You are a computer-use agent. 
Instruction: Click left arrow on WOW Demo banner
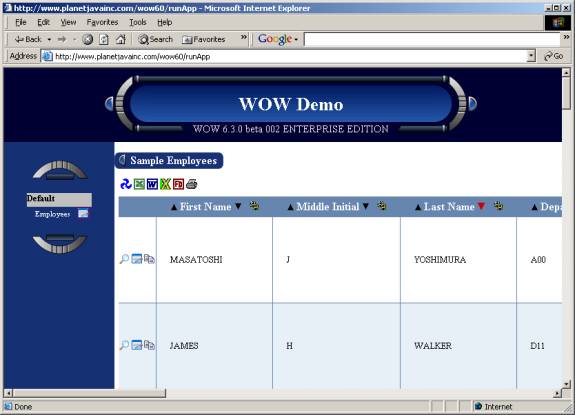click(109, 104)
